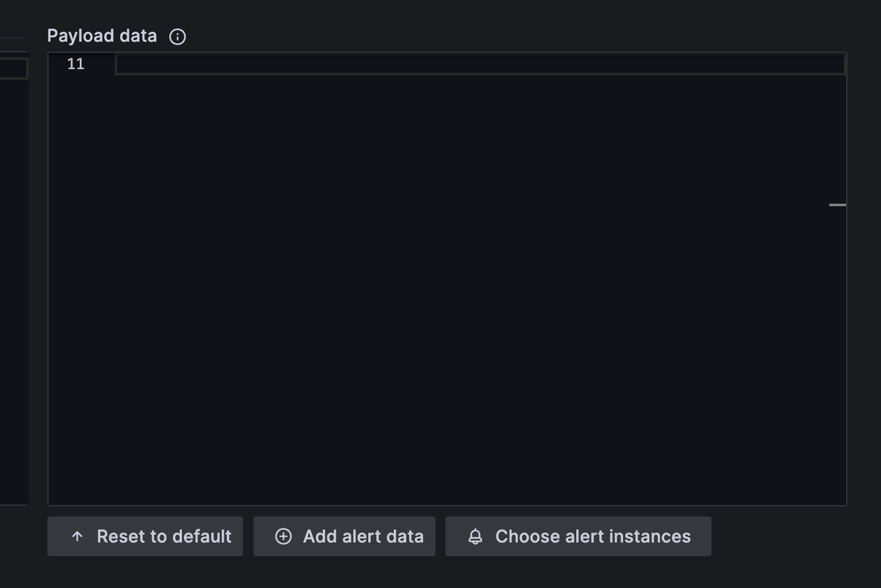Click the arrow icon inside the reset button
The image size is (881, 588).
point(77,536)
